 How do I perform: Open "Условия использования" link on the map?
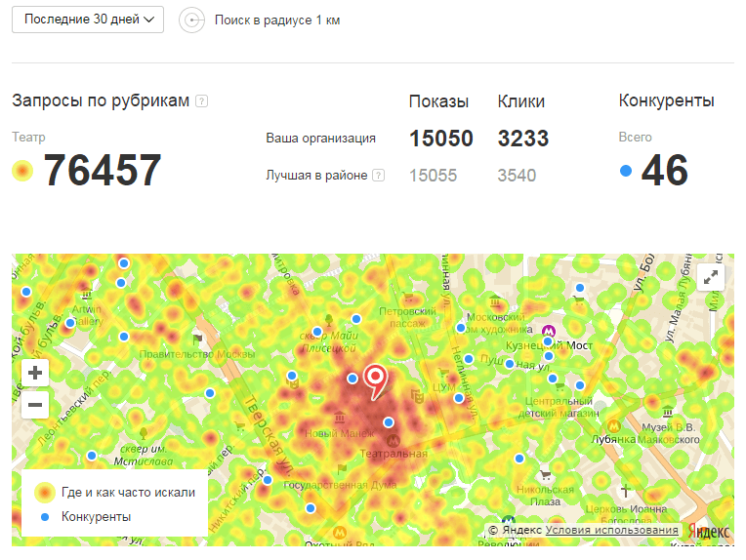coord(611,530)
